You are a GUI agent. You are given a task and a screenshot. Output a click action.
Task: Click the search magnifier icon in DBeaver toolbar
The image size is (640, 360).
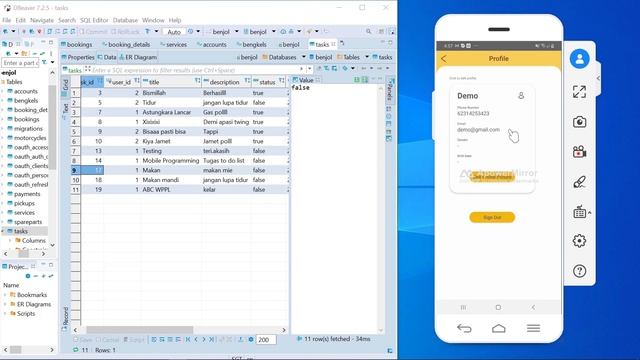[x=369, y=31]
